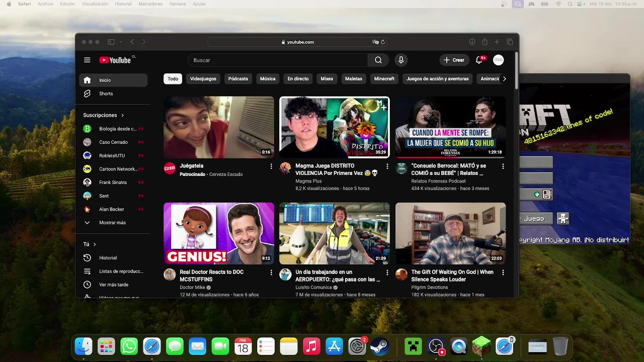Click the Buscar search field
The image size is (644, 362).
[x=278, y=60]
